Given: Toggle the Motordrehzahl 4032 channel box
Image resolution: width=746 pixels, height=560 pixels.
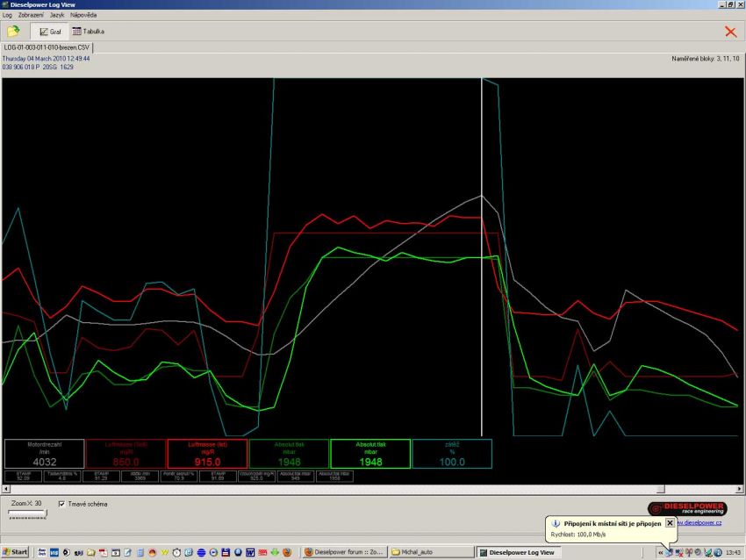Looking at the screenshot, I should [44, 454].
